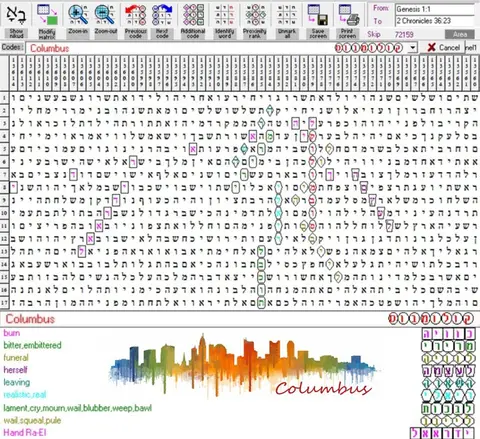The image size is (480, 439).
Task: Click the Hebrew code word beside 'burn'
Action: click(448, 334)
